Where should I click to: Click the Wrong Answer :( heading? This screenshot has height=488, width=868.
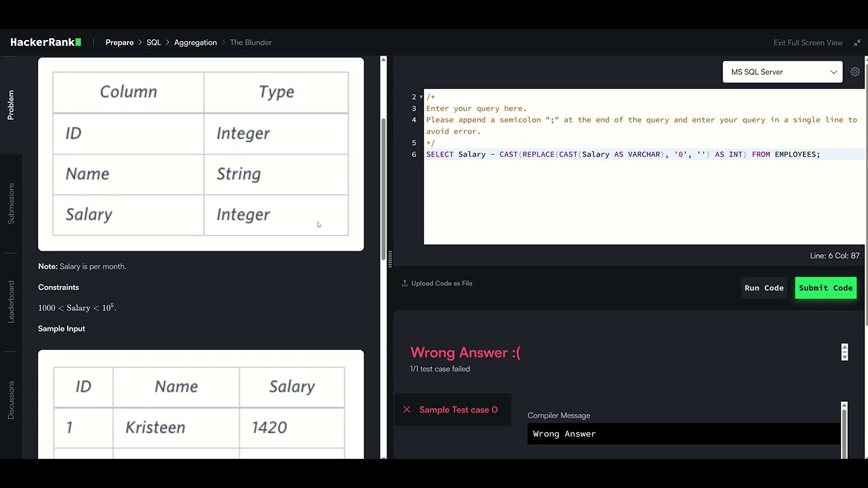465,352
